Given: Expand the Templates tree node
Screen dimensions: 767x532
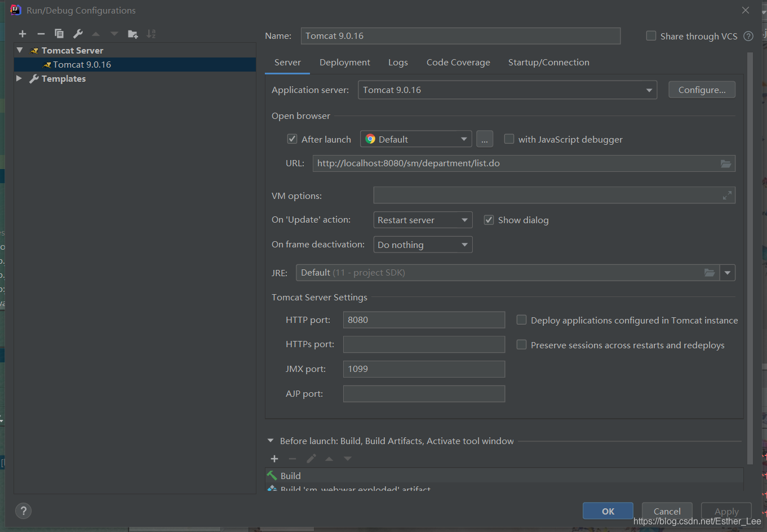Looking at the screenshot, I should 19,78.
